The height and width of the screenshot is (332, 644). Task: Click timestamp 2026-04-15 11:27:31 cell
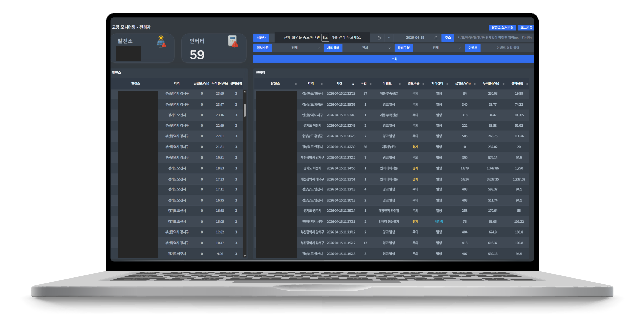[x=341, y=222]
